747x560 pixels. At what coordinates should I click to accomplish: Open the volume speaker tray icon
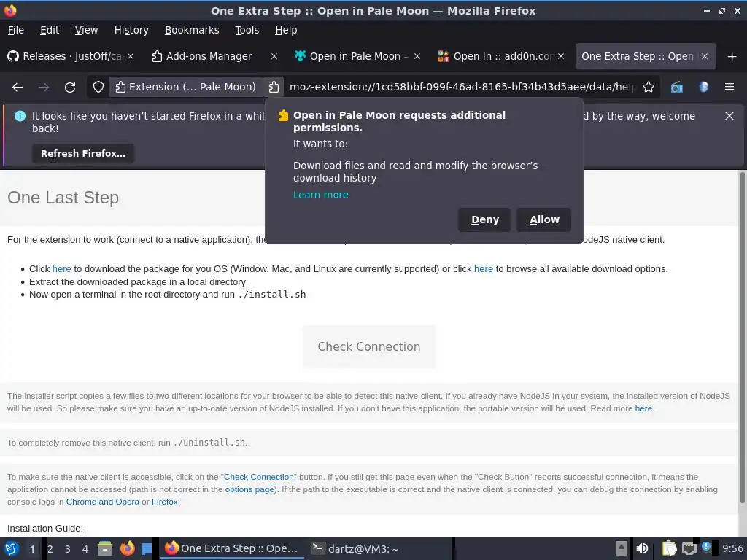click(x=642, y=548)
